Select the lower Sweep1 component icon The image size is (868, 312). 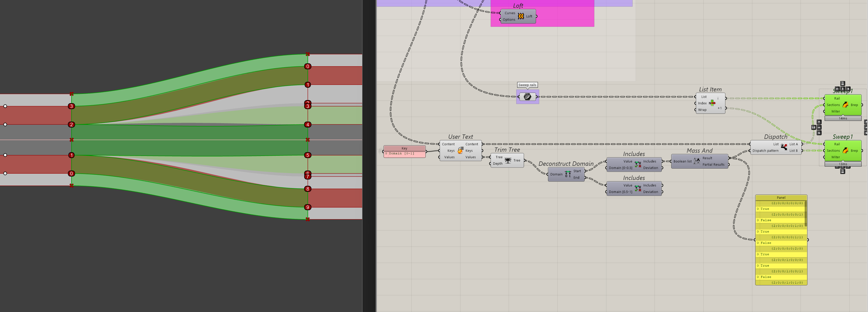coord(845,151)
